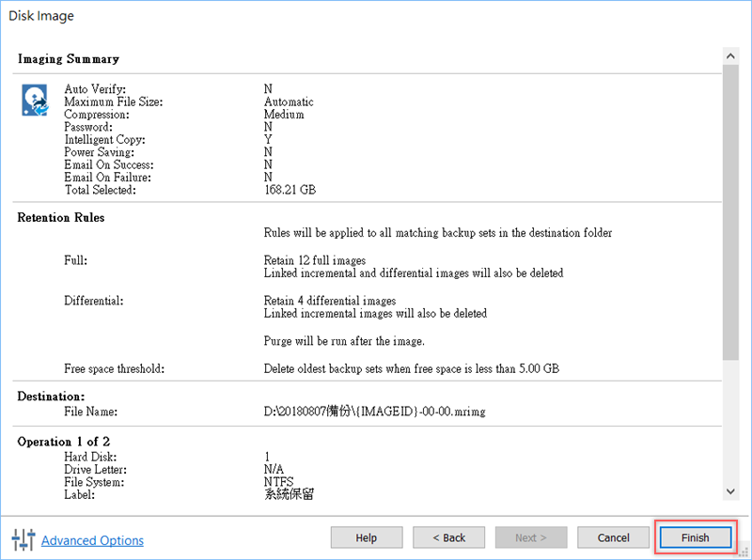Screen dimensions: 752x560
Task: Open Help for Disk Image
Action: [x=367, y=537]
